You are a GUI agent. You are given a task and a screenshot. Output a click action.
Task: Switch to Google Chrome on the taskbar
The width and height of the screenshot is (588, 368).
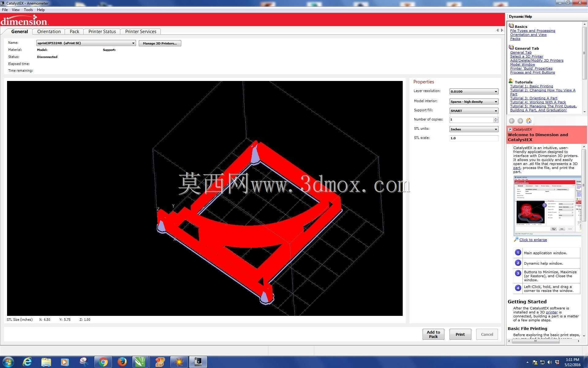click(103, 362)
